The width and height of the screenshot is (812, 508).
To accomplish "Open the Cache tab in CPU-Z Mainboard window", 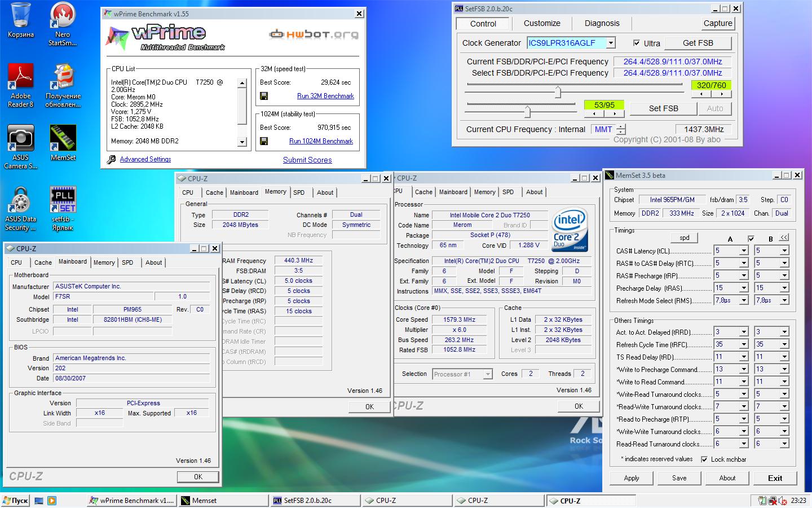I will pyautogui.click(x=43, y=262).
